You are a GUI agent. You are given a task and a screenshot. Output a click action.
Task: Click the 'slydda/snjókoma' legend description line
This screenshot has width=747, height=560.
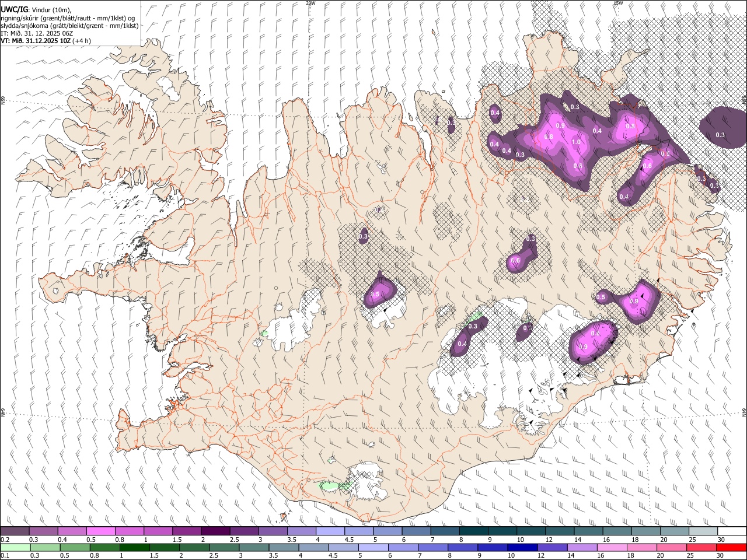point(69,26)
